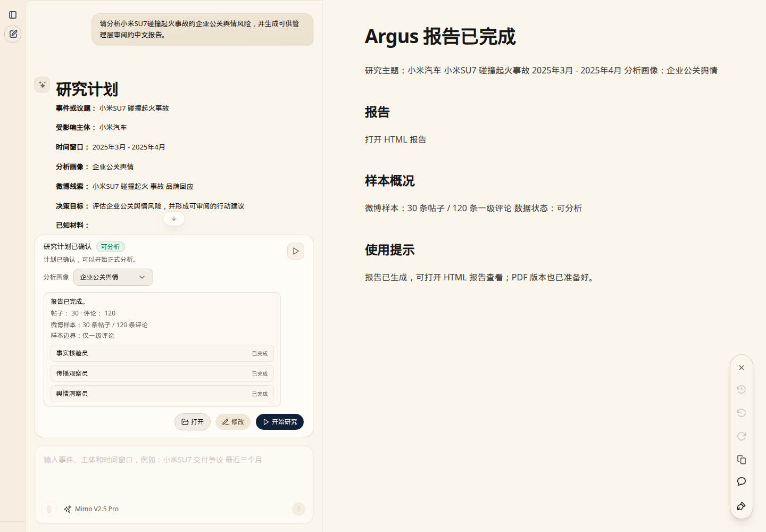Click the pen annotate icon
The width and height of the screenshot is (766, 532).
pos(742,506)
